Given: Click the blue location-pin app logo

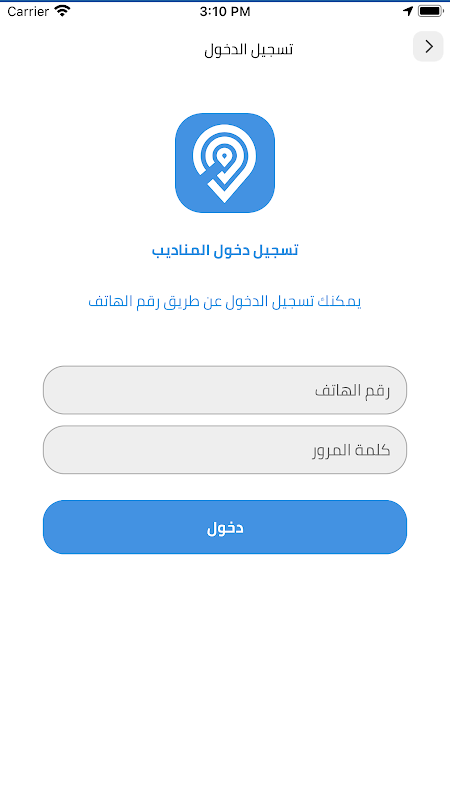Looking at the screenshot, I should (x=225, y=163).
